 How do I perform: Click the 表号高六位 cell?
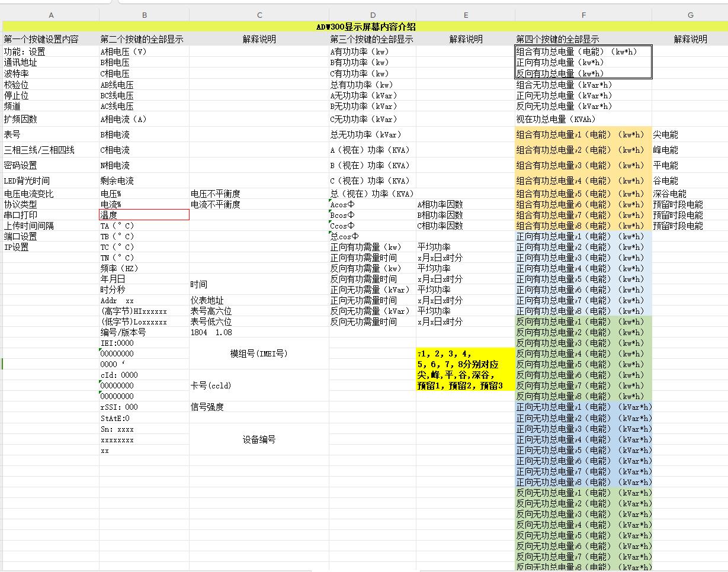259,311
